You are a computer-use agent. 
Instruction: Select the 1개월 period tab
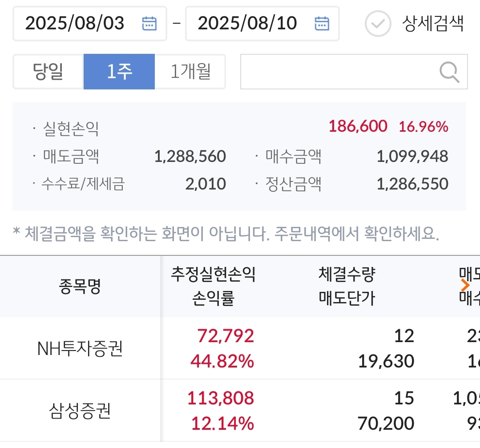pos(190,72)
